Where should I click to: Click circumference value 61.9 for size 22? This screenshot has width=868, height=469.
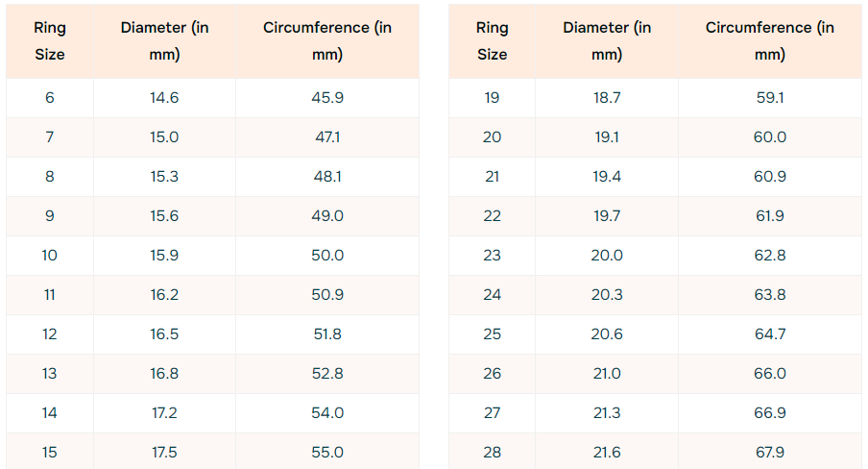point(769,216)
